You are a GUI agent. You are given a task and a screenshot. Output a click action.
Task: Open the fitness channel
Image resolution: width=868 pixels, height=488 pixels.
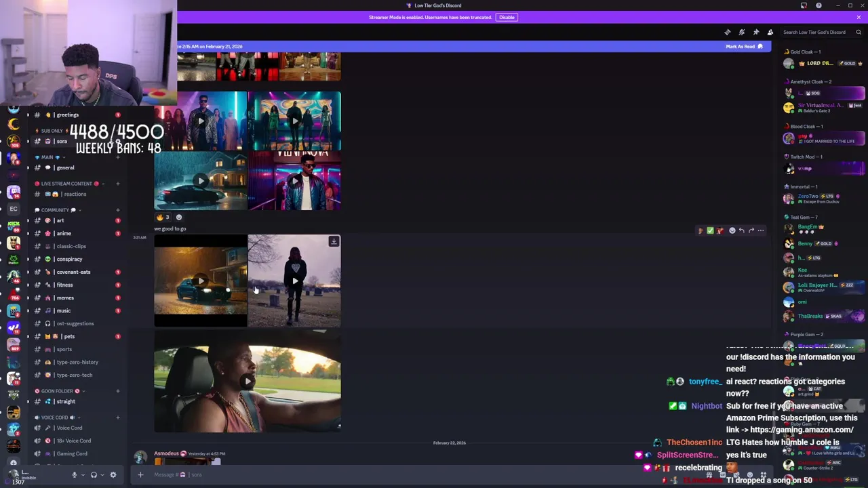click(x=76, y=285)
